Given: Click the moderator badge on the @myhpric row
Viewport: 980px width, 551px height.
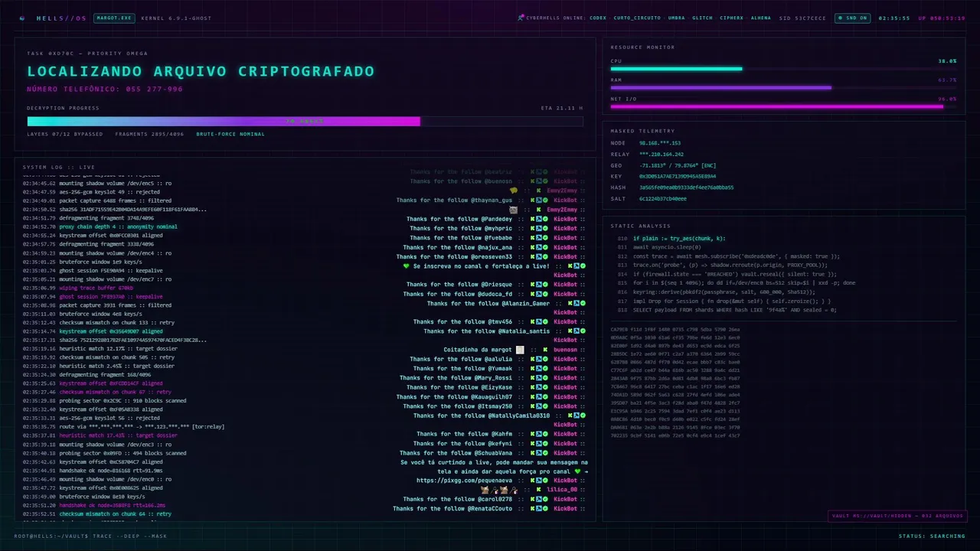Looking at the screenshot, I should click(539, 228).
